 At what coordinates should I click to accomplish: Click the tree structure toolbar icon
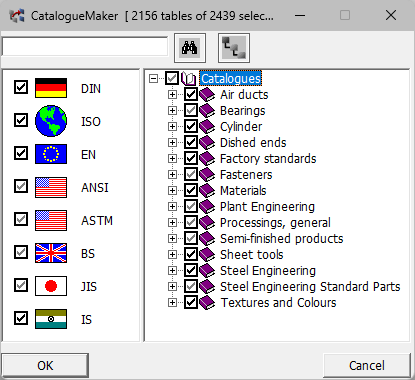click(234, 48)
